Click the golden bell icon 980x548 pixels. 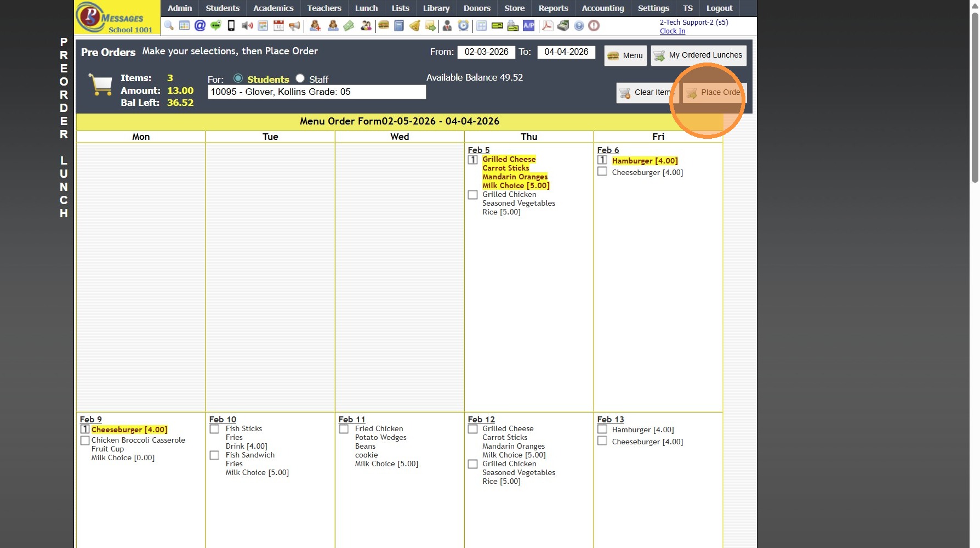tap(415, 26)
